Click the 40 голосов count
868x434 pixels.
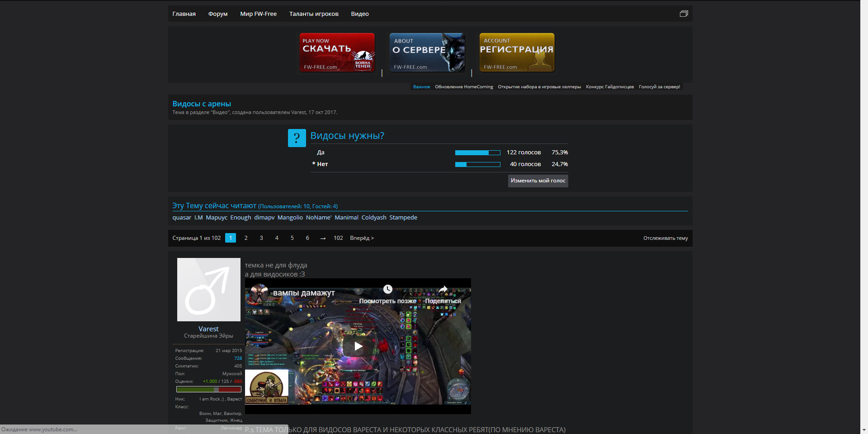525,164
